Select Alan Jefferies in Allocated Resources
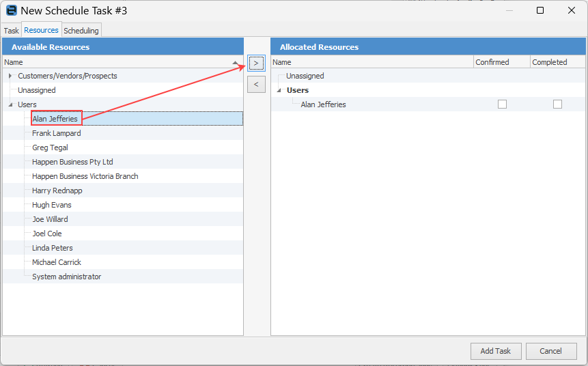Image resolution: width=588 pixels, height=366 pixels. click(323, 104)
